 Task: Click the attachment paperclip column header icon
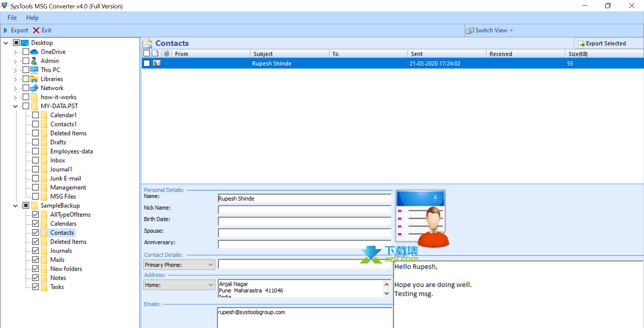pyautogui.click(x=167, y=54)
